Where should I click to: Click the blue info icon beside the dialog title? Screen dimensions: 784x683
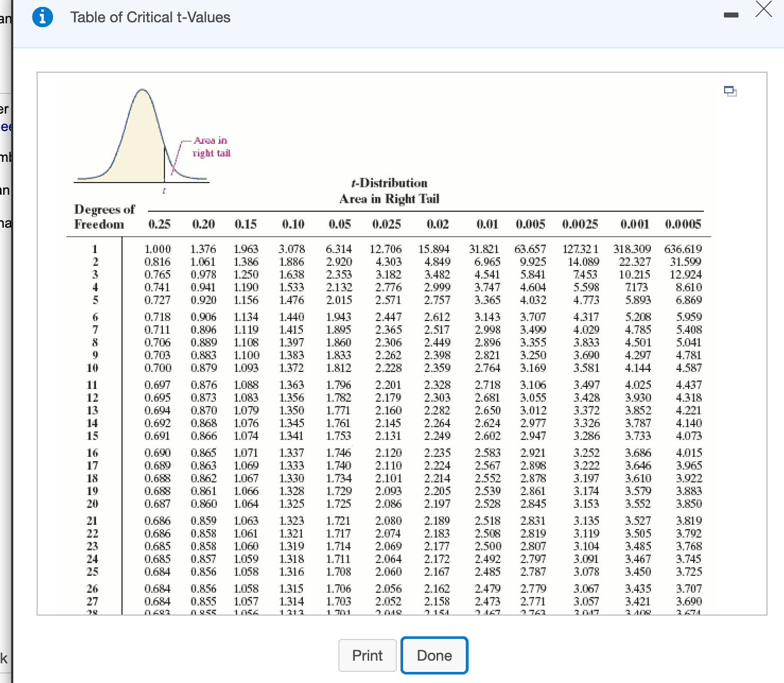coord(42,16)
